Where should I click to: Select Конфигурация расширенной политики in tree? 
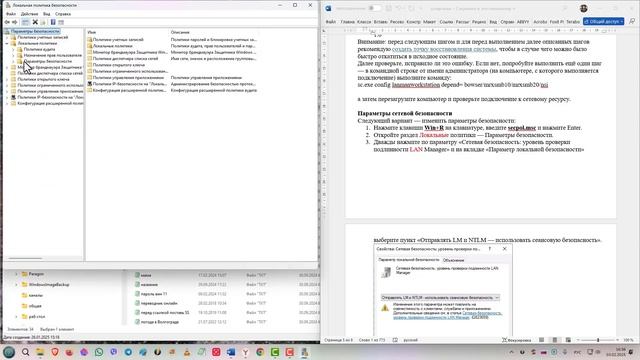click(50, 103)
